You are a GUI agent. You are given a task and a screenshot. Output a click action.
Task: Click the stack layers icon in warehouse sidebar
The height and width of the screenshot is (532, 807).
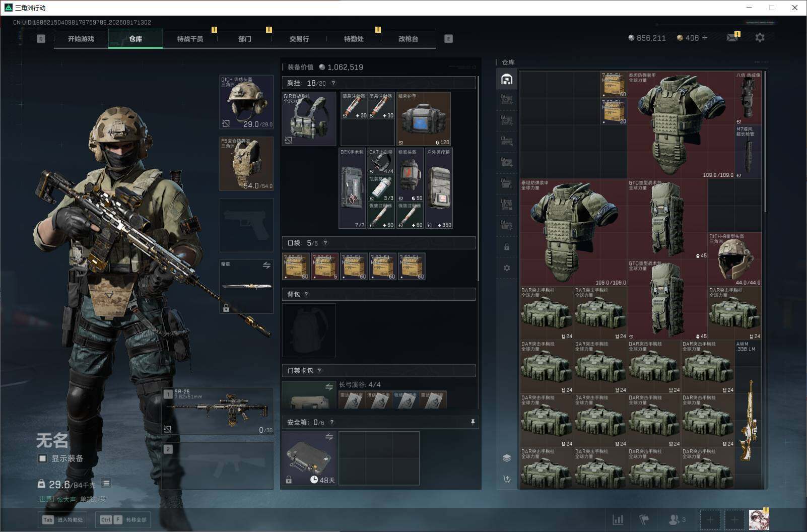coord(507,457)
